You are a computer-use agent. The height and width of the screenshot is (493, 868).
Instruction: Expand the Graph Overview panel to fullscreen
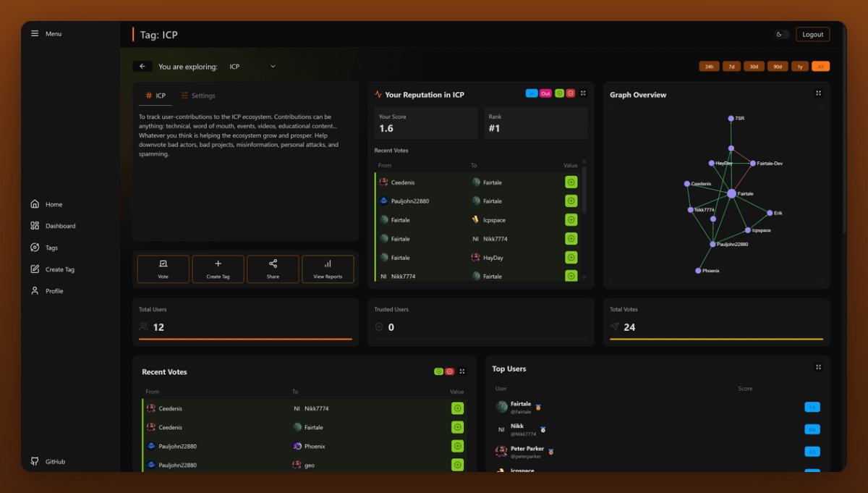tap(818, 93)
